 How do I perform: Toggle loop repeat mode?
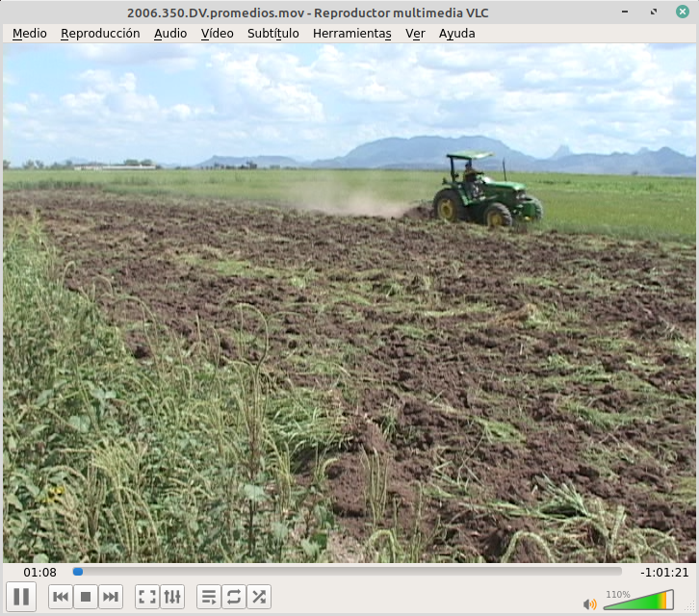[x=234, y=598]
